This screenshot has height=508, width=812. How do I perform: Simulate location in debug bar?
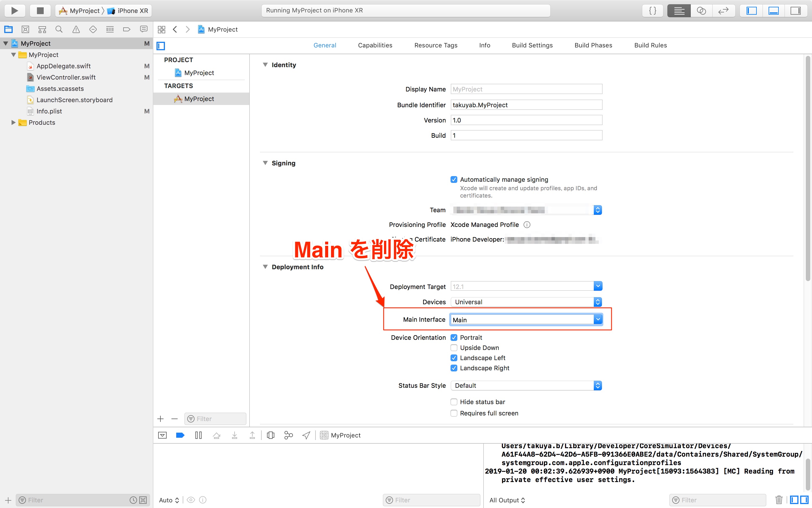[306, 435]
